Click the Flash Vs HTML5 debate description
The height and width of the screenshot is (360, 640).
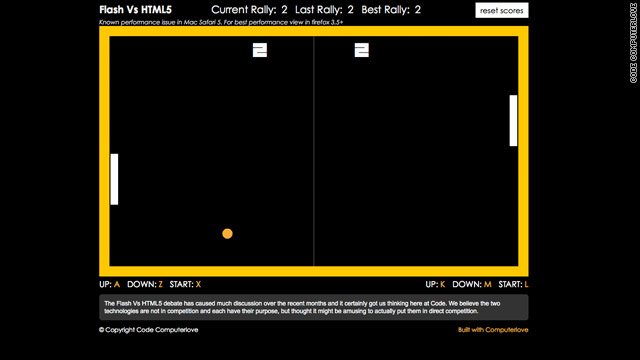(314, 307)
